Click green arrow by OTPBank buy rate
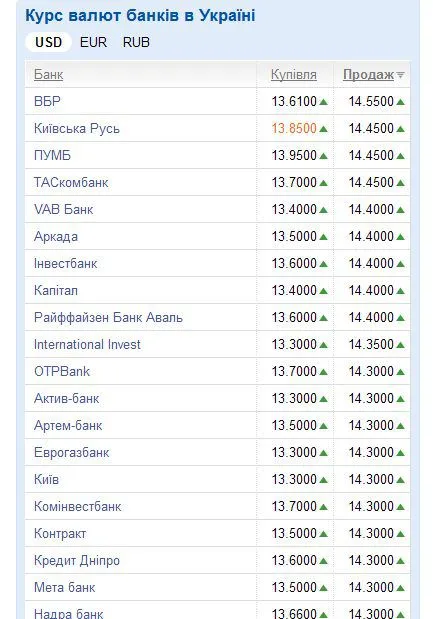 point(323,372)
